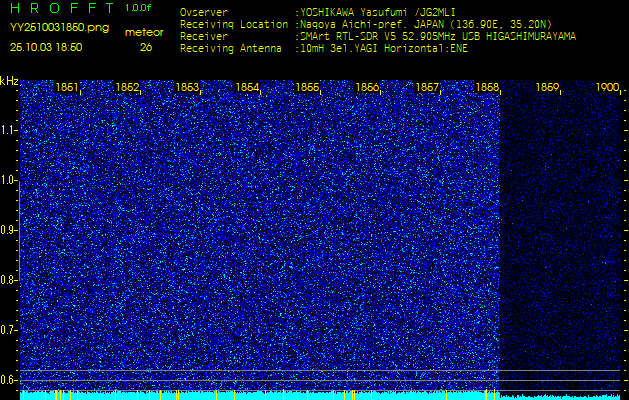Click the observer name YOSHIKAWA Yasufumi /JG2MLI

coord(377,12)
